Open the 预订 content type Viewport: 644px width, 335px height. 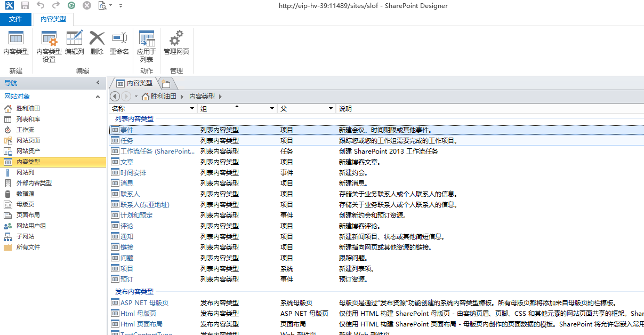coord(127,279)
